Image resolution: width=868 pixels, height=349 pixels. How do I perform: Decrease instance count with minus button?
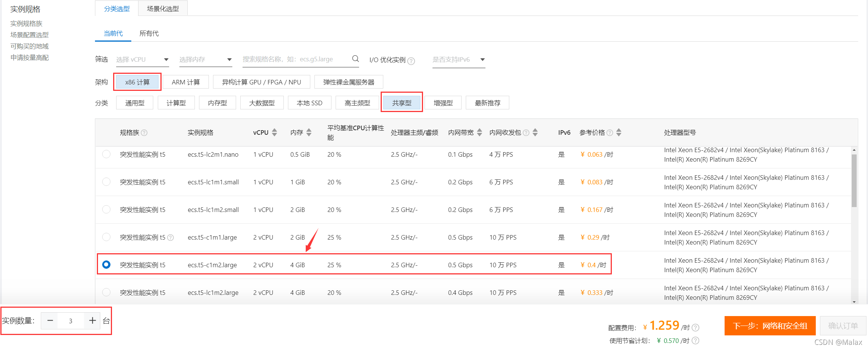(x=50, y=321)
